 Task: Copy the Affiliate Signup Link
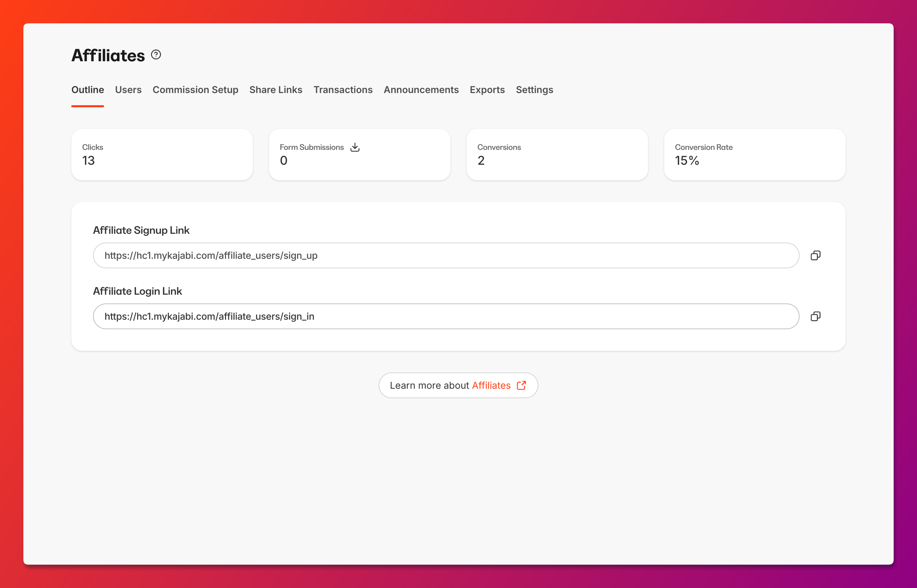(815, 255)
